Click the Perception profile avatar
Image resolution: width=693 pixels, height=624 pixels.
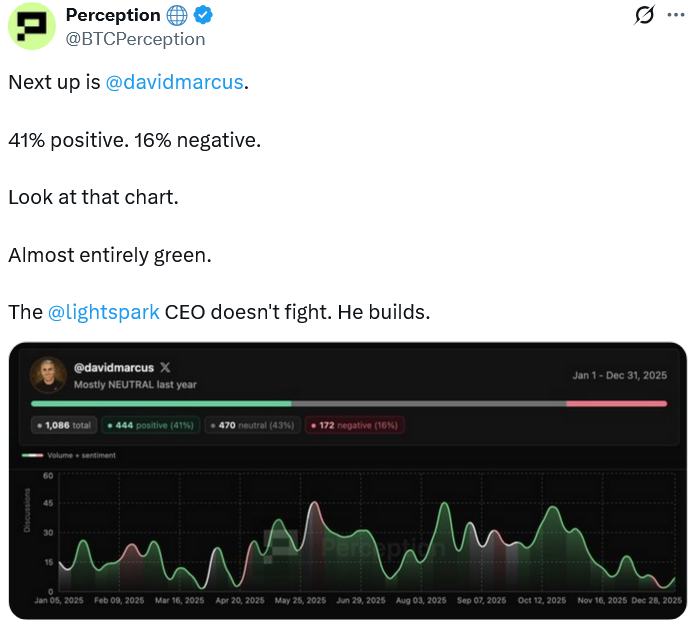tap(32, 26)
